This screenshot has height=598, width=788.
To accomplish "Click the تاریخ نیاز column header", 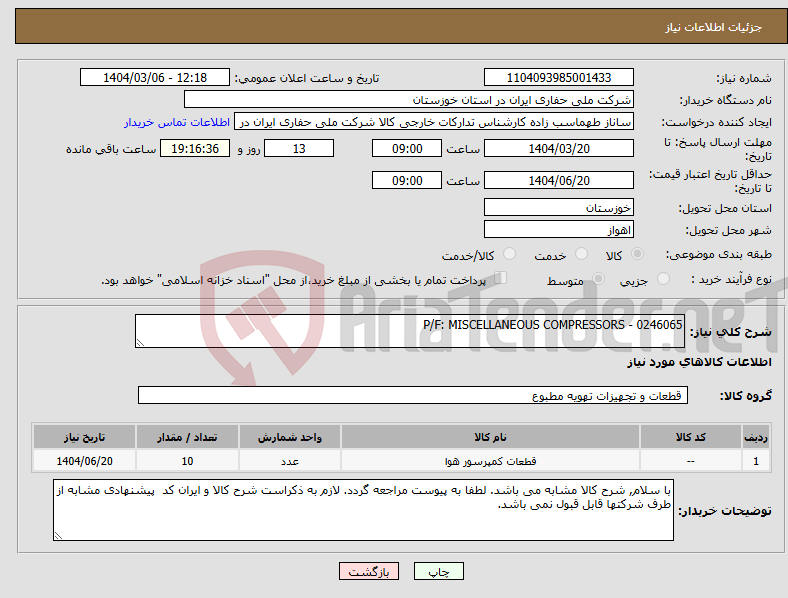I will [x=84, y=437].
